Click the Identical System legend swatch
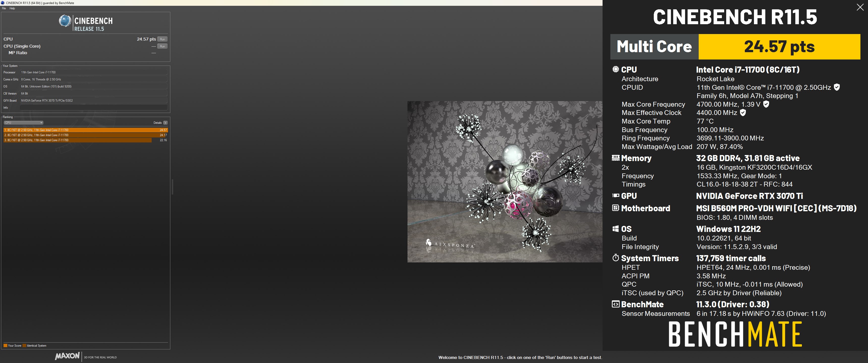Viewport: 868px width, 363px height. point(24,346)
